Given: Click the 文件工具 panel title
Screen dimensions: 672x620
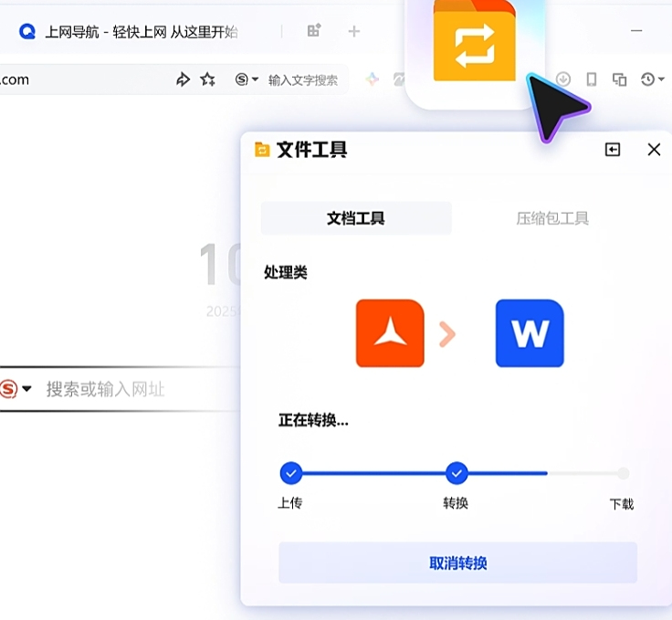Looking at the screenshot, I should coord(311,150).
